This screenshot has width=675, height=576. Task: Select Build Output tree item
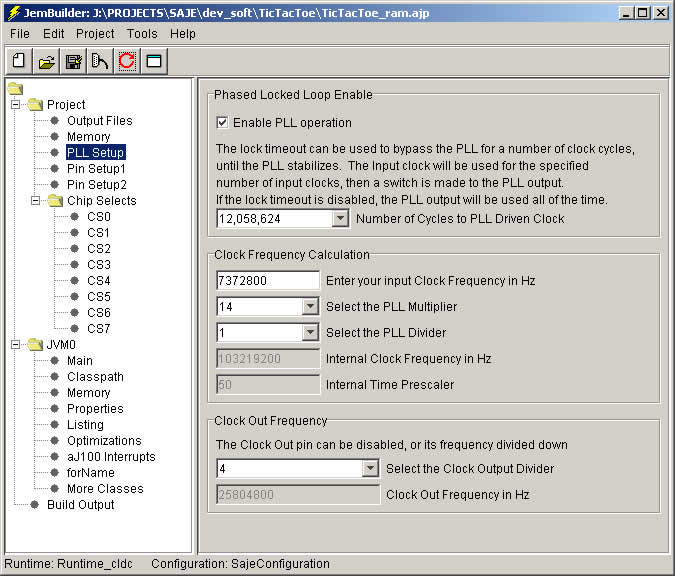click(80, 505)
